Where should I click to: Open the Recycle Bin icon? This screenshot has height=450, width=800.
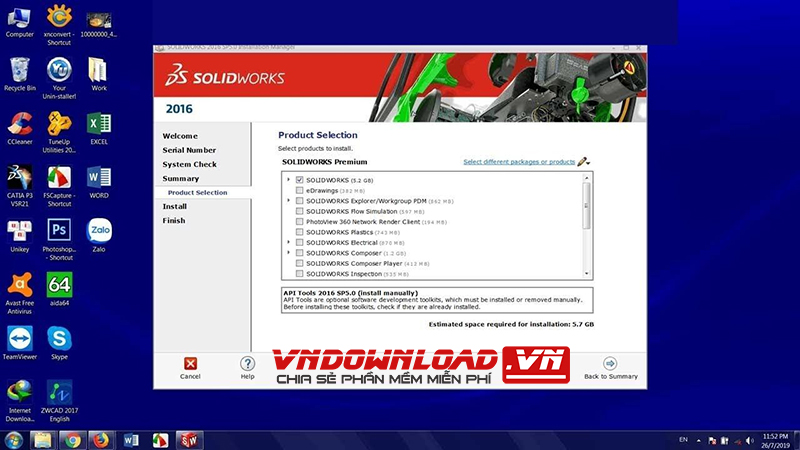pos(19,75)
